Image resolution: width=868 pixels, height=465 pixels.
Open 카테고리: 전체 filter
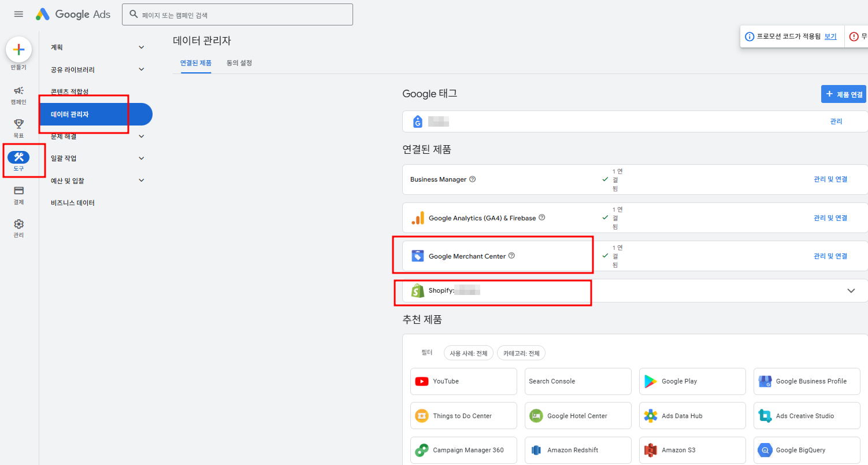tap(521, 353)
